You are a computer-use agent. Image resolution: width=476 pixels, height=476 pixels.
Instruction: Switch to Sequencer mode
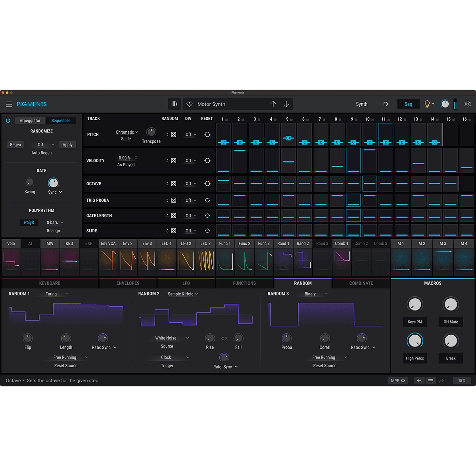[x=61, y=121]
